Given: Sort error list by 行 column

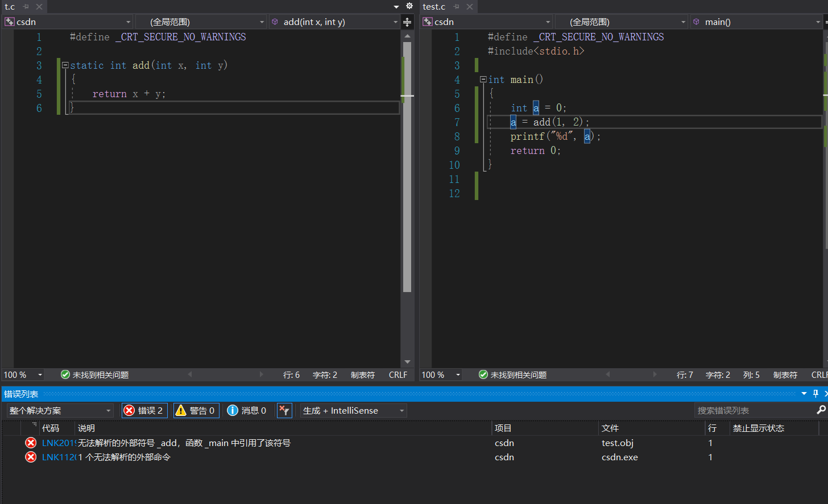Looking at the screenshot, I should point(718,428).
